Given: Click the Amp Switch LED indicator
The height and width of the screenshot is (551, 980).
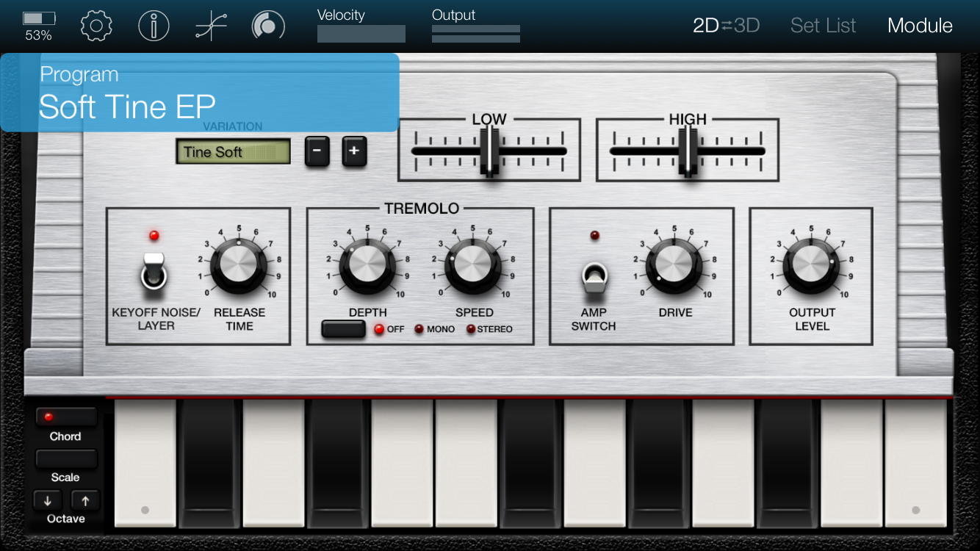Looking at the screenshot, I should point(594,235).
